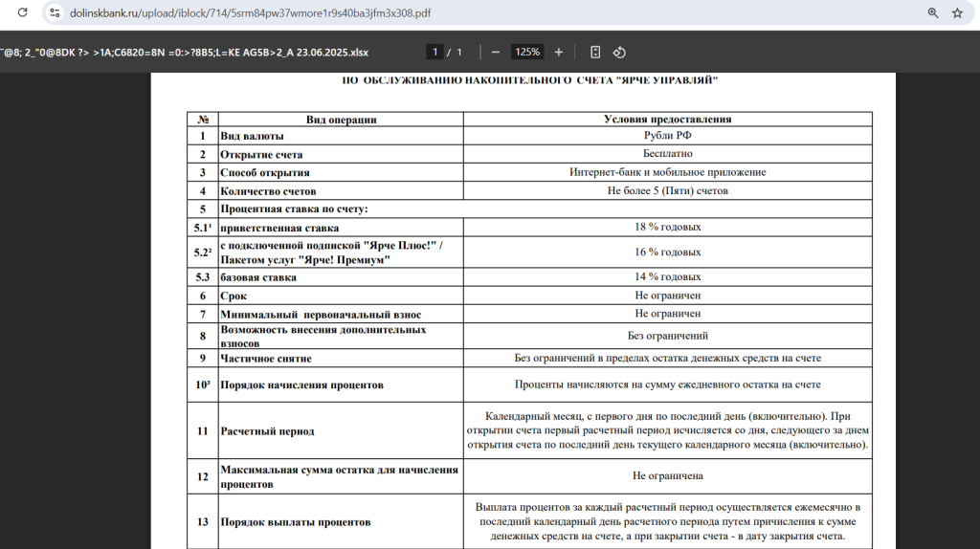Click the 'Частичное снятие' cell

coord(342,358)
